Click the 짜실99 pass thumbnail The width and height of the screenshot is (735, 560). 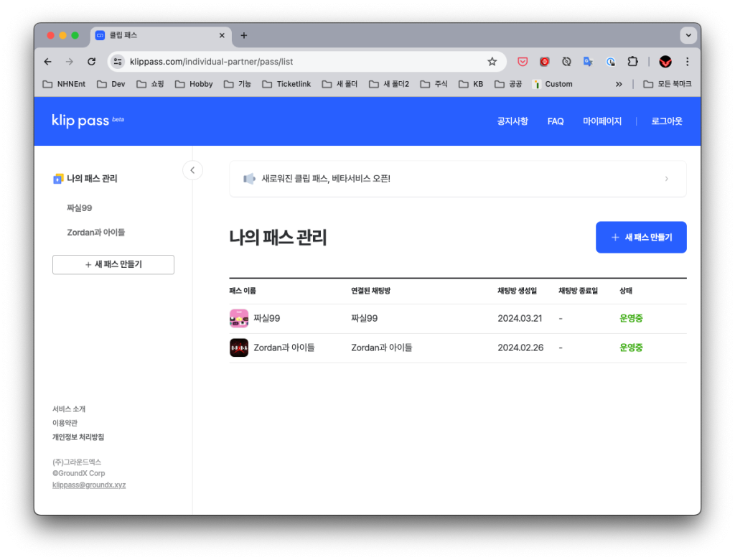coord(238,319)
